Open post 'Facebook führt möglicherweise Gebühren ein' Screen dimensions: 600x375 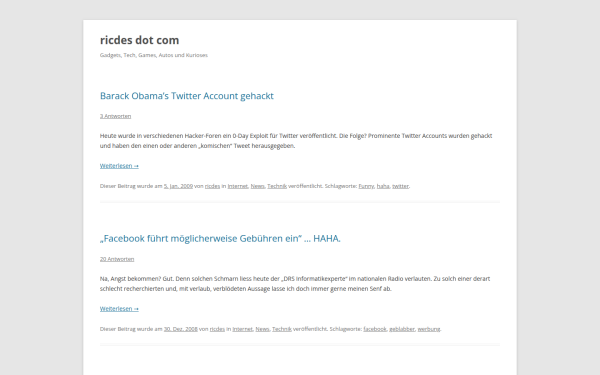tap(220, 238)
